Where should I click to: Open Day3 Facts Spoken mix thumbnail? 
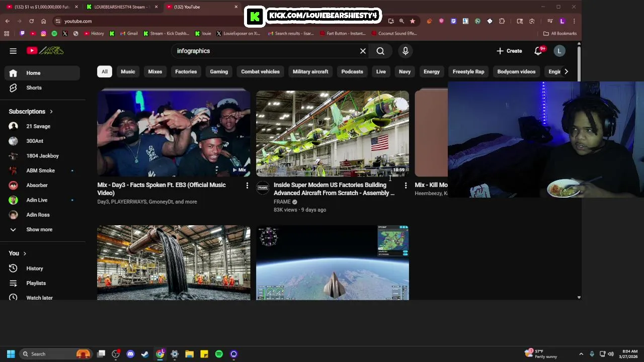(x=174, y=133)
